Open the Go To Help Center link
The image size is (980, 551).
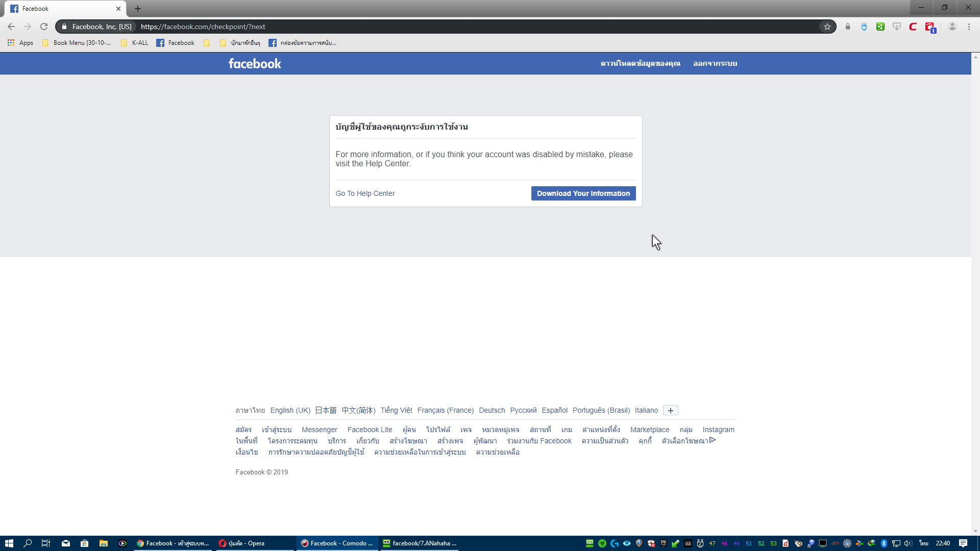click(x=365, y=193)
